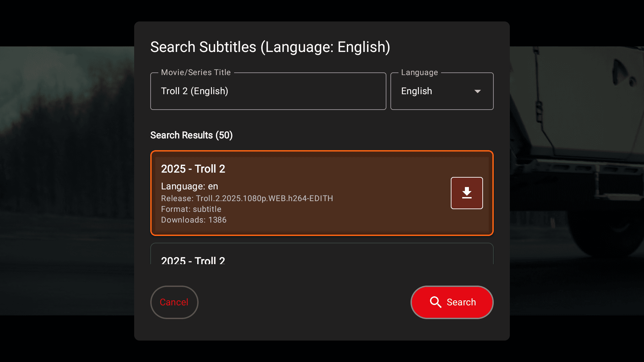Click the Movie/Series Title input field
The image size is (644, 362).
[x=268, y=91]
